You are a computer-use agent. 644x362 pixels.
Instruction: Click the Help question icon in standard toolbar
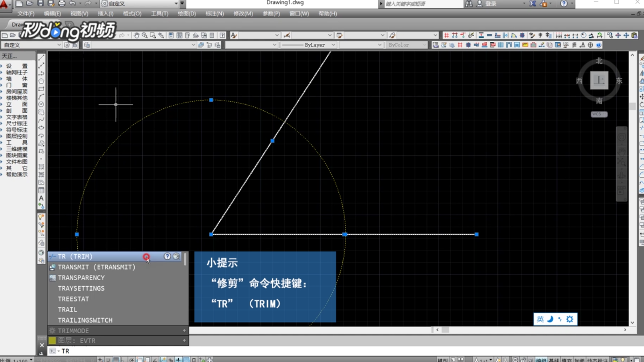222,35
